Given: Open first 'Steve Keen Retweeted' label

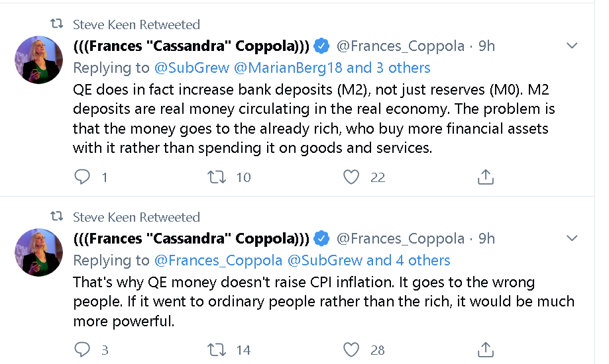Looking at the screenshot, I should pyautogui.click(x=137, y=24).
